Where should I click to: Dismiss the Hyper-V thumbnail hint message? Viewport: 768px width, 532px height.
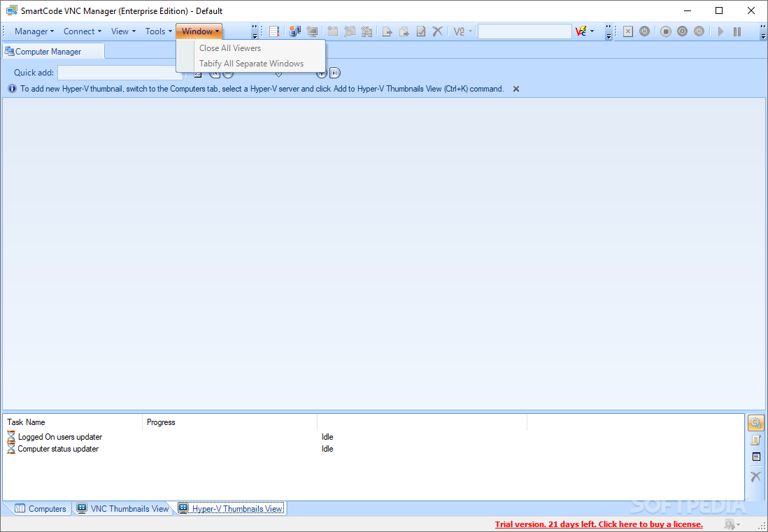point(515,89)
